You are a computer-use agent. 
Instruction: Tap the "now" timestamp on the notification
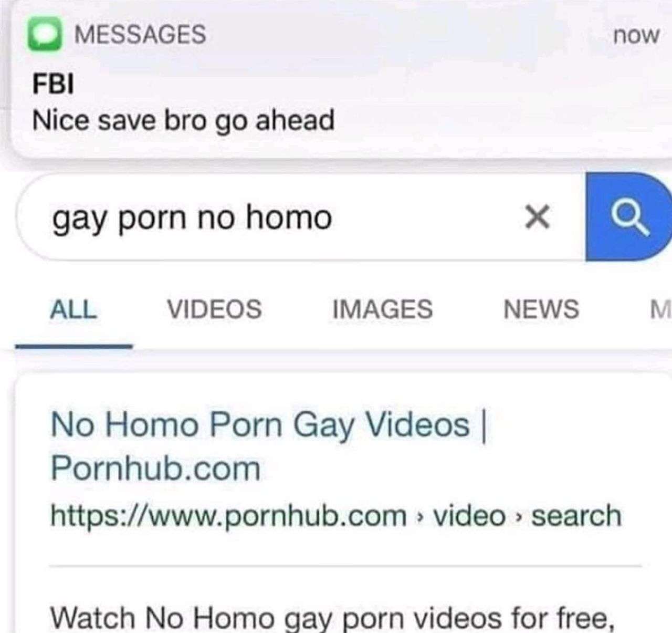pyautogui.click(x=636, y=35)
